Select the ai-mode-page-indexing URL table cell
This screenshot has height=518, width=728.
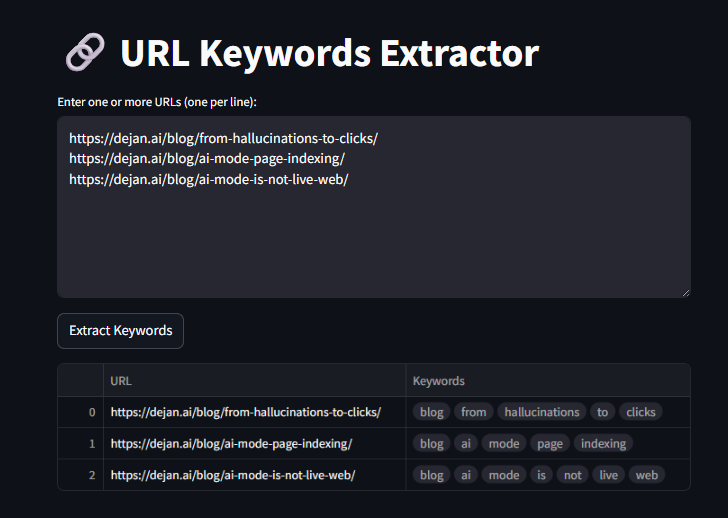tap(254, 443)
